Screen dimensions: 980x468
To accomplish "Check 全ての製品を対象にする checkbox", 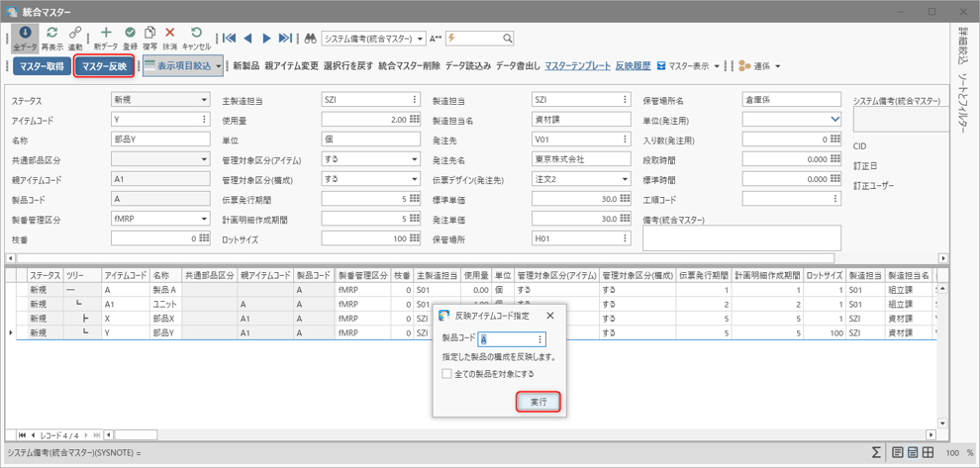I will [x=446, y=374].
